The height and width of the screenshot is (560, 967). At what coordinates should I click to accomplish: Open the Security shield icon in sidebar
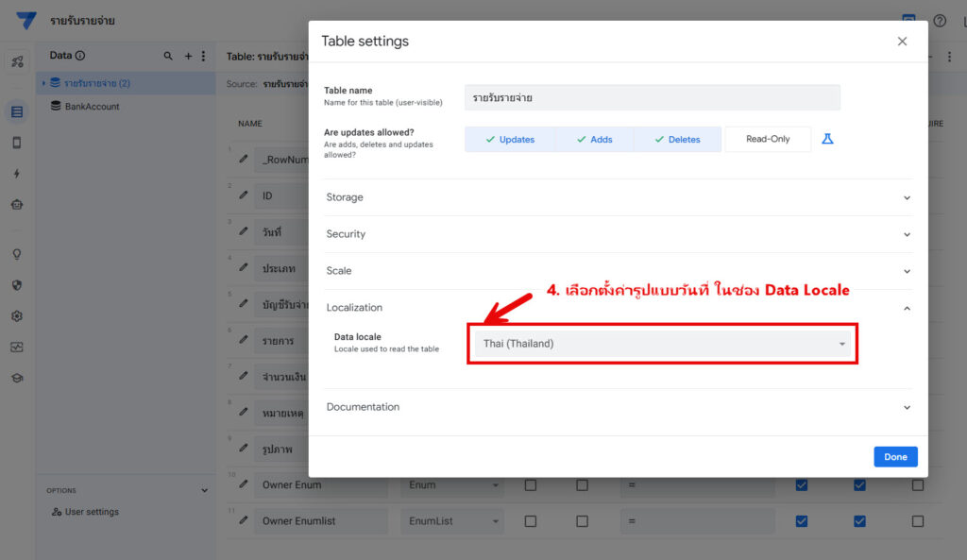click(17, 285)
